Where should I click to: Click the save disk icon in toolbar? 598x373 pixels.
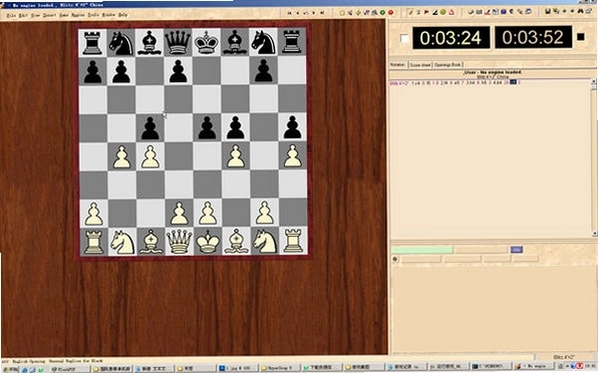548,11
